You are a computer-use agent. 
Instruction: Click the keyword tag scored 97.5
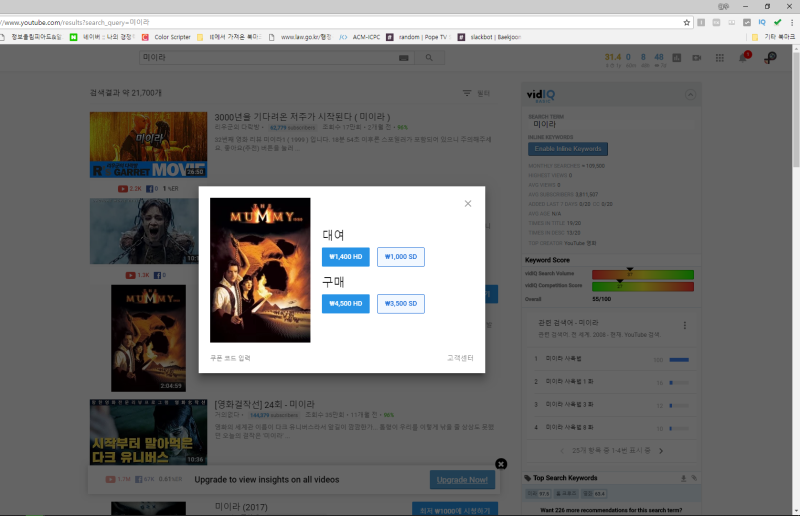[538, 494]
